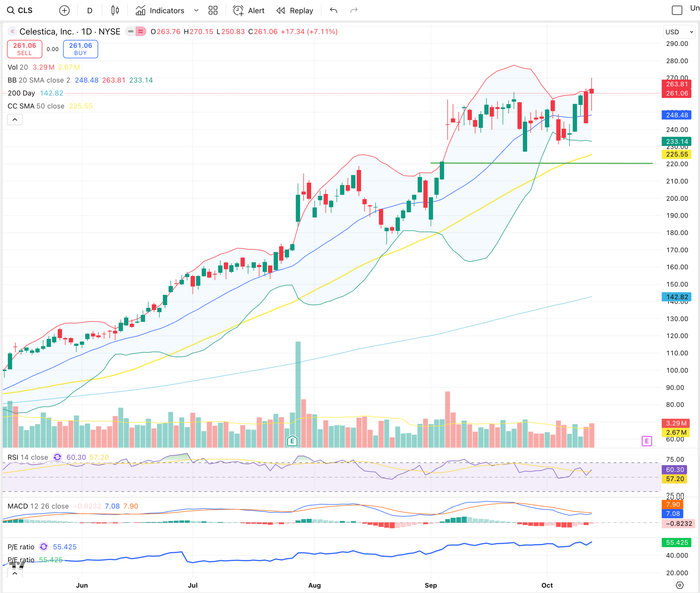Screen dimensions: 700x593
Task: Click the add symbol plus icon
Action: pyautogui.click(x=64, y=11)
